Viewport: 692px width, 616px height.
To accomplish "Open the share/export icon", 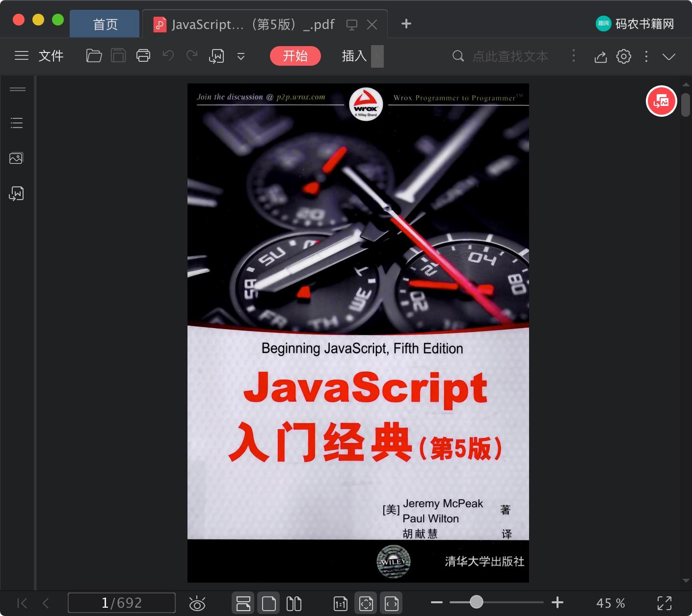I will (601, 57).
